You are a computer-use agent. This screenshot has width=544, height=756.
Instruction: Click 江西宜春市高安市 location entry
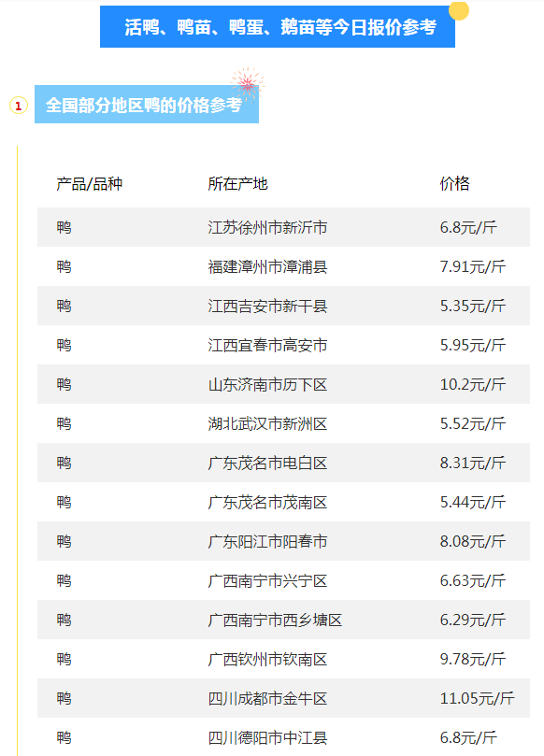pyautogui.click(x=267, y=345)
